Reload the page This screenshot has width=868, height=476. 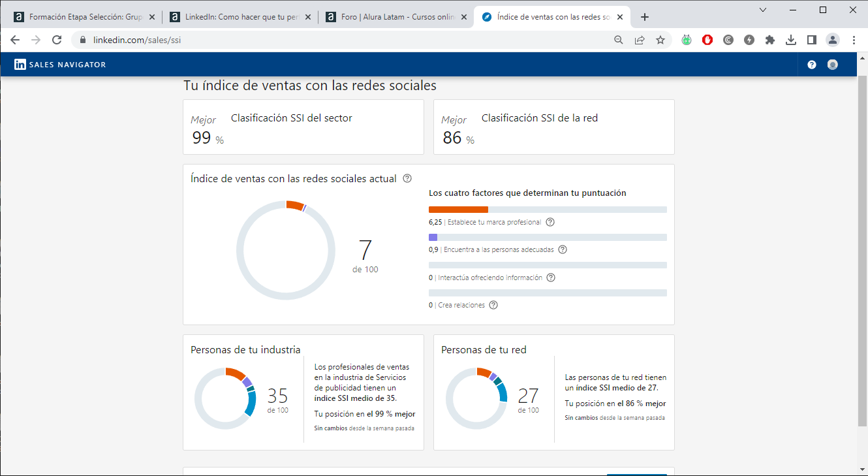(x=57, y=40)
